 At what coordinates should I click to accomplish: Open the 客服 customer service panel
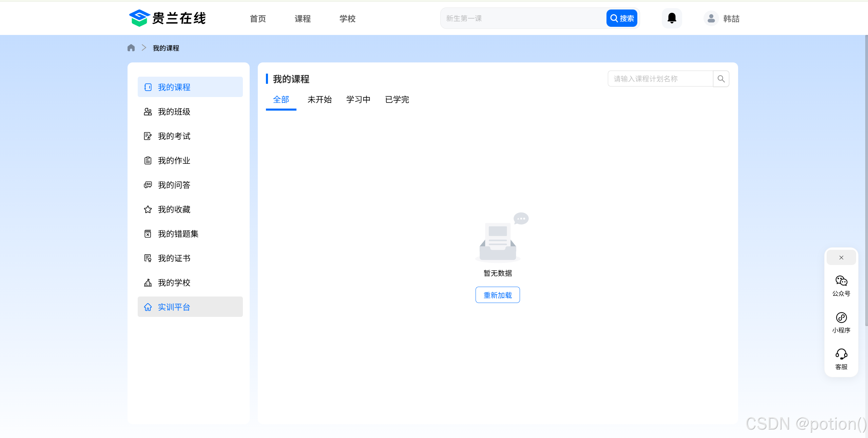click(x=841, y=359)
